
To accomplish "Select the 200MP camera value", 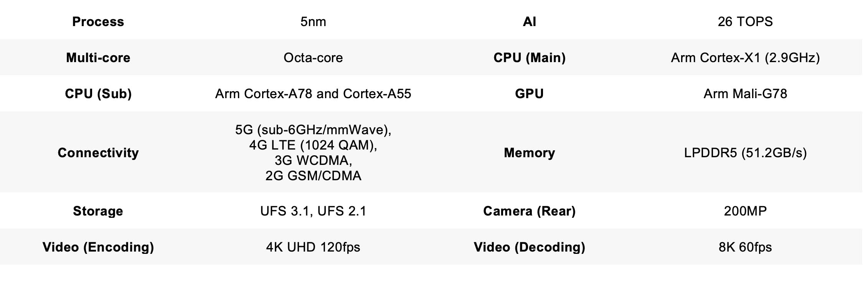I will click(745, 211).
